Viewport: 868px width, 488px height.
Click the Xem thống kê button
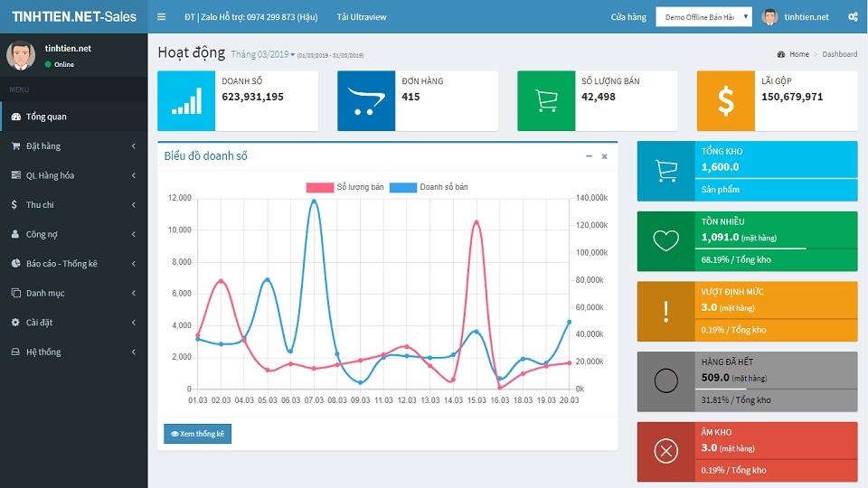click(x=198, y=434)
